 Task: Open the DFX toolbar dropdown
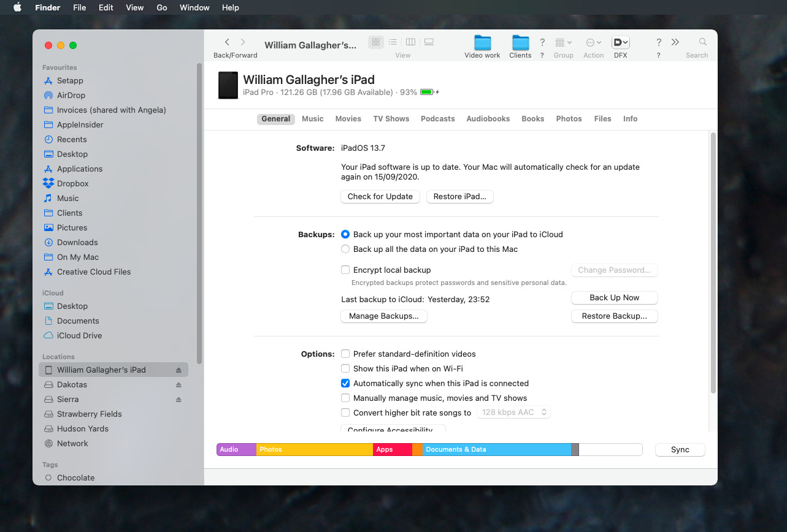pyautogui.click(x=621, y=42)
